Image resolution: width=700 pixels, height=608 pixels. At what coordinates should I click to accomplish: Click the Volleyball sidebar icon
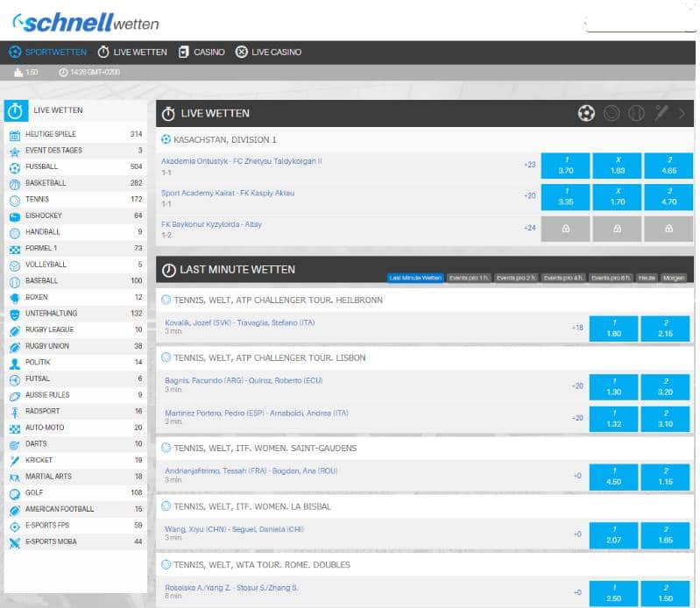[15, 265]
